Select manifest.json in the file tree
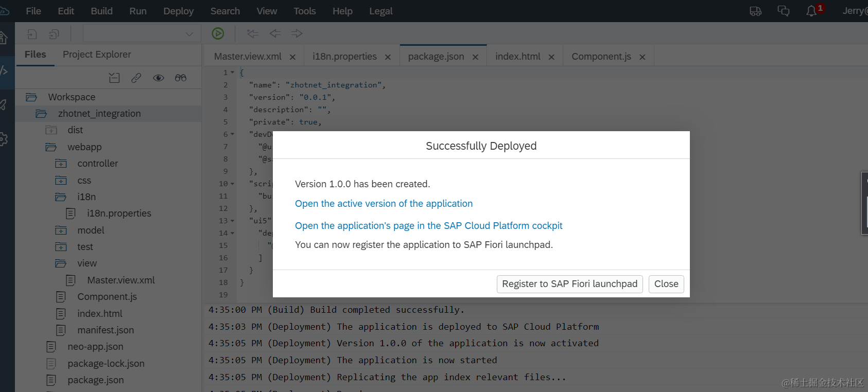The width and height of the screenshot is (868, 392). (x=106, y=330)
